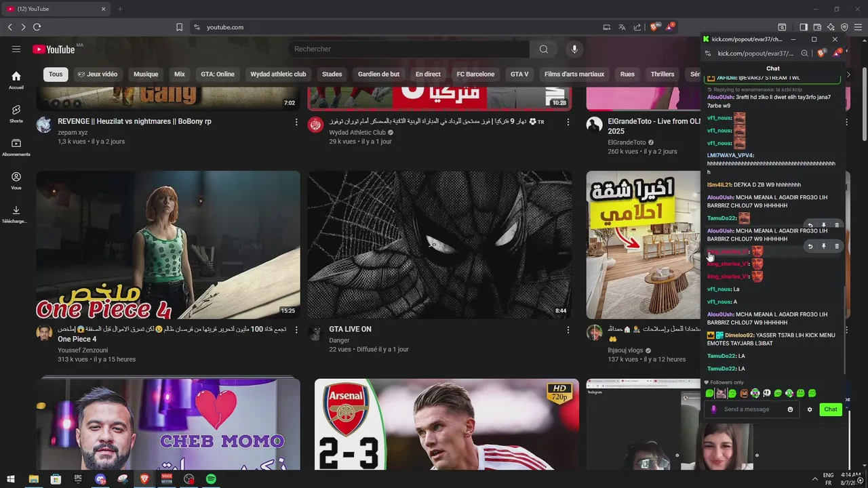Open new browser tab with plus
The width and height of the screenshot is (868, 488).
120,9
